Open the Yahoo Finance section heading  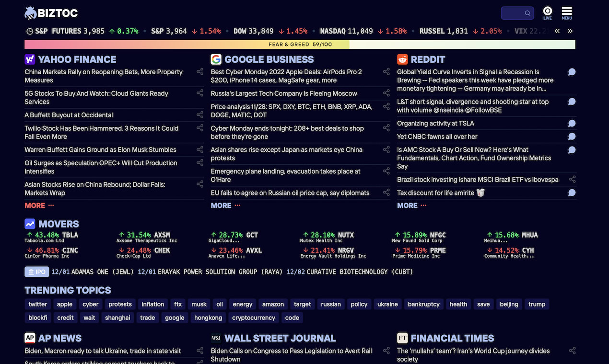coord(77,59)
